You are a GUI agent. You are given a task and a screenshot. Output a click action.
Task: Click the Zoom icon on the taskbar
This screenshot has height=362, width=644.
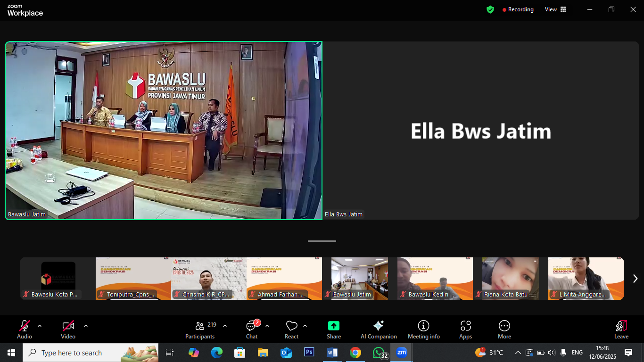[x=402, y=353]
